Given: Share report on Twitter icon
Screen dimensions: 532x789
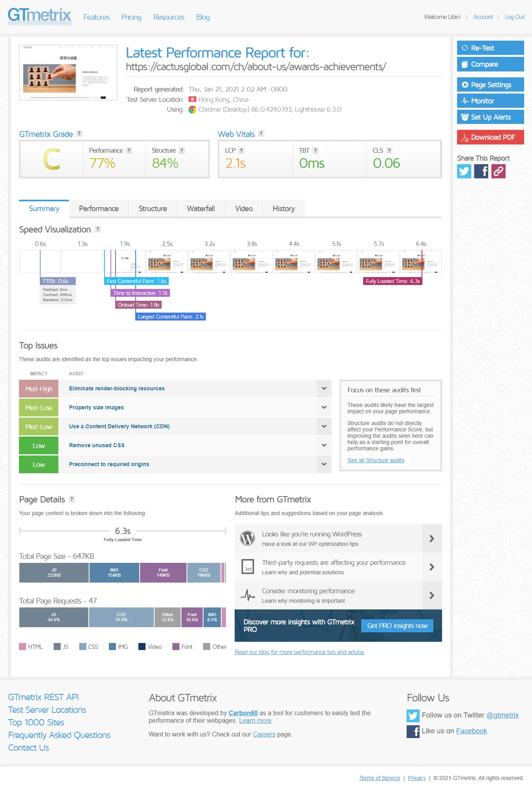Looking at the screenshot, I should [464, 171].
